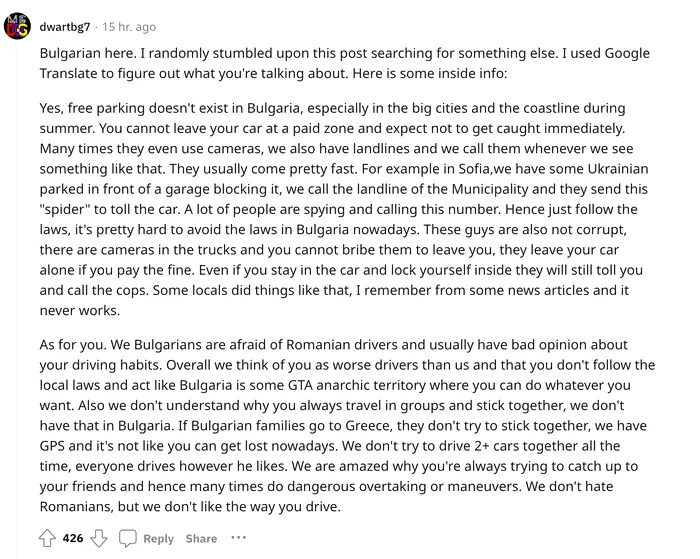Click the final line 'Romanians, but we don't like'
This screenshot has width=700, height=559.
(190, 506)
